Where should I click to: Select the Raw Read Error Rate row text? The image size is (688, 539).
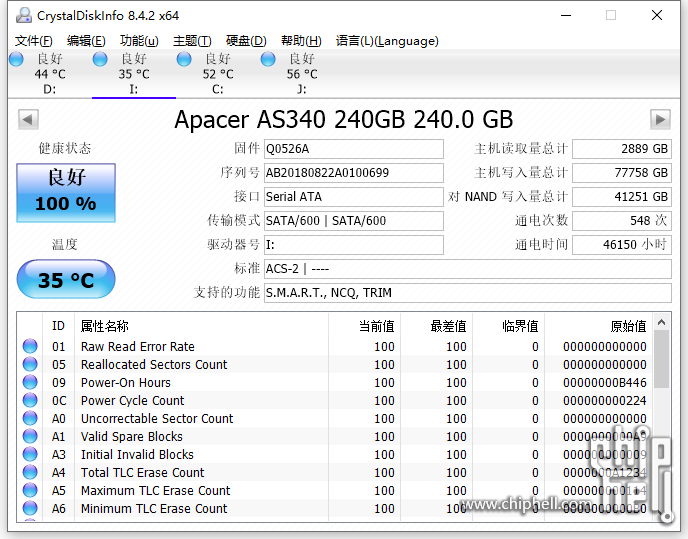[138, 347]
